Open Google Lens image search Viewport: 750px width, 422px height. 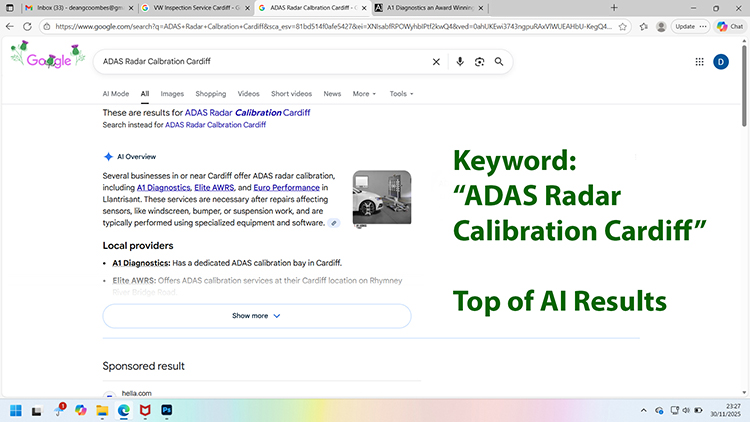pyautogui.click(x=480, y=62)
